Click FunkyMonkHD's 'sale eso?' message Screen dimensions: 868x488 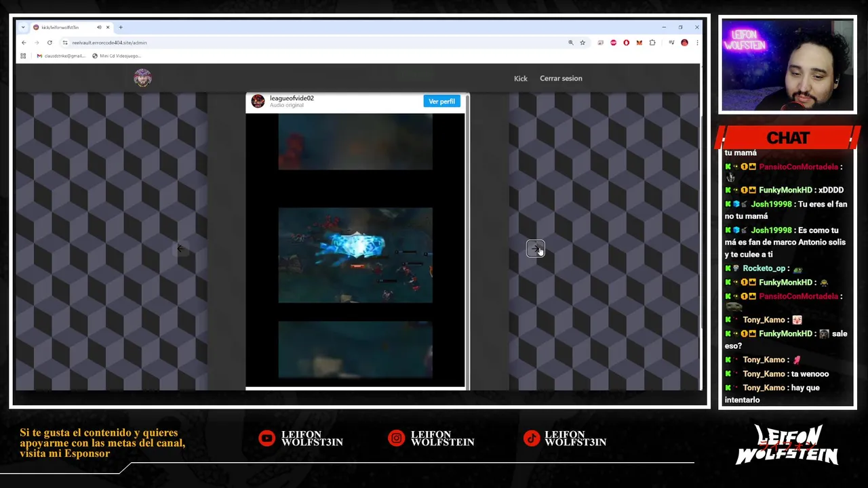785,340
